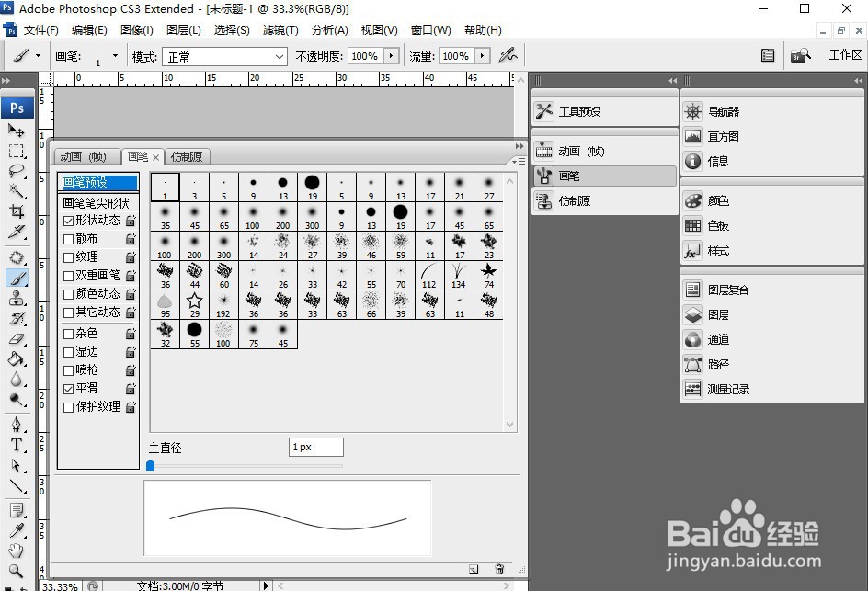Open 通道 panel
868x591 pixels.
tap(771, 340)
